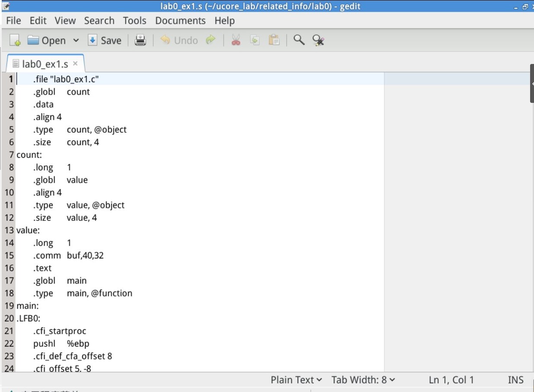Open the Tab Width: 8 dropdown
534x392 pixels.
tap(363, 380)
